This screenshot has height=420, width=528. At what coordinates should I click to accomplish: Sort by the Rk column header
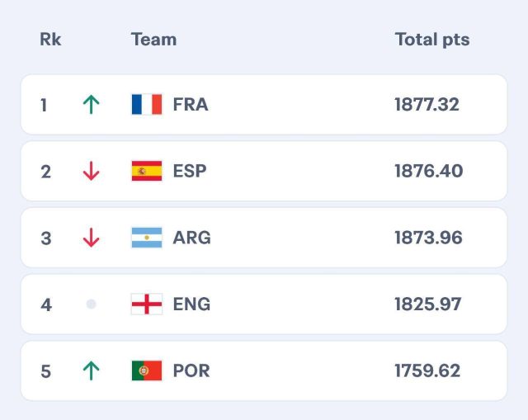point(50,39)
